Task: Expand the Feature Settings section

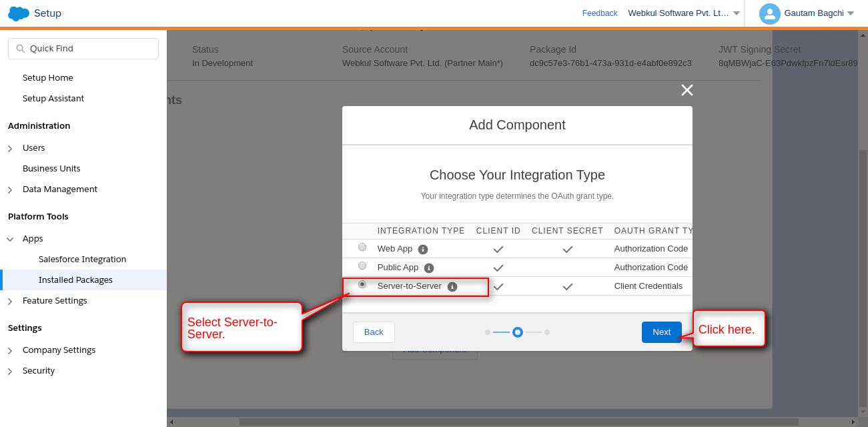Action: [10, 301]
